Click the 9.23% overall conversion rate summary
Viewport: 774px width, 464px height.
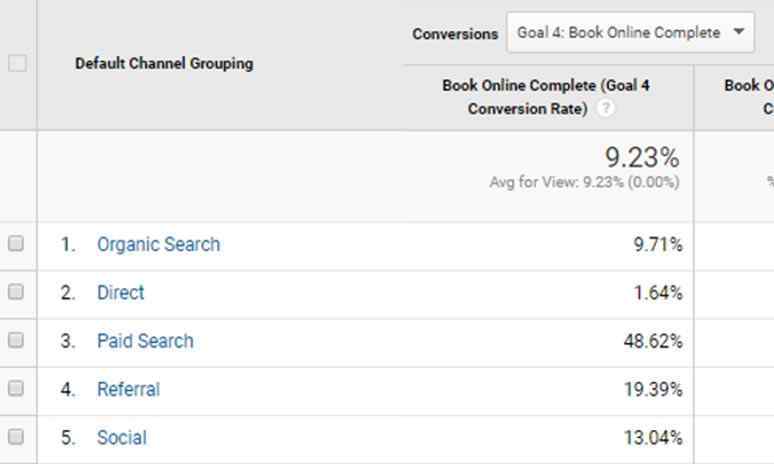641,158
